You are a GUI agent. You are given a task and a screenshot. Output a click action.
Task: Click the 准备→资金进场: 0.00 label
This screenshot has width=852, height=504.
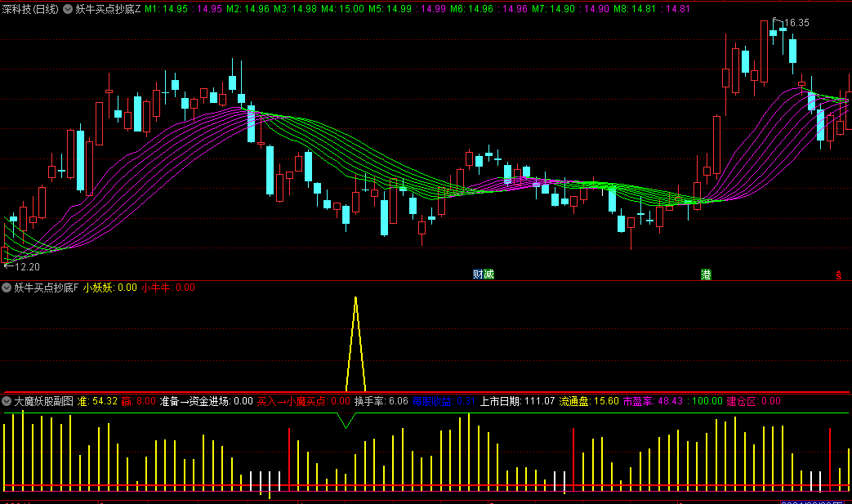point(206,401)
